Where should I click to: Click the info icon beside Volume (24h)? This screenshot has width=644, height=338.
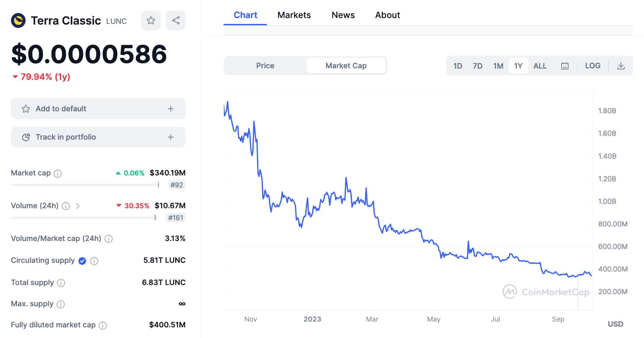click(66, 206)
